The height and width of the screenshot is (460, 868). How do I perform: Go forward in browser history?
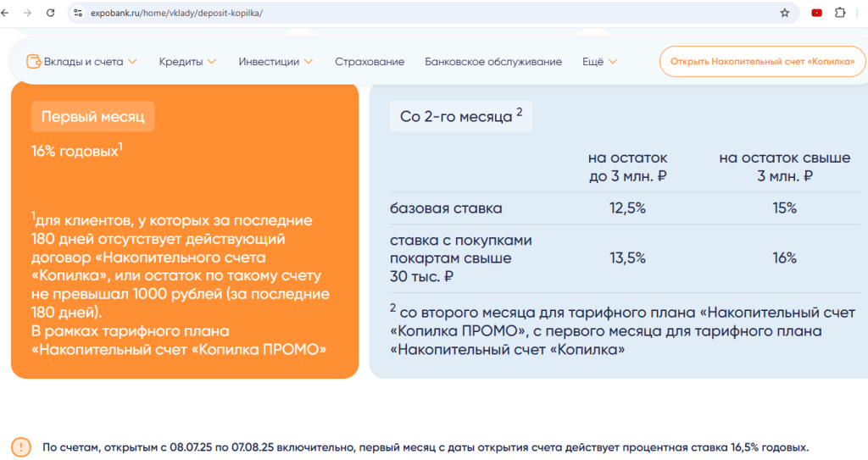pos(27,13)
